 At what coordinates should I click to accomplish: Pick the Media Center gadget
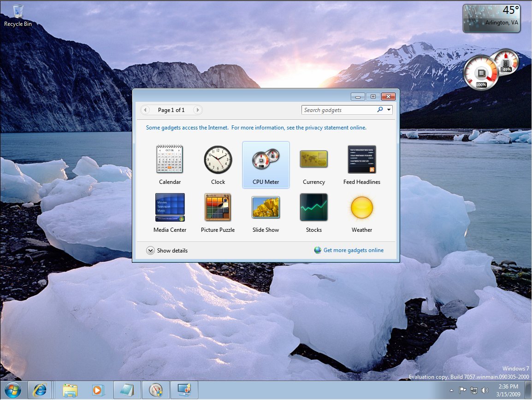tap(170, 207)
